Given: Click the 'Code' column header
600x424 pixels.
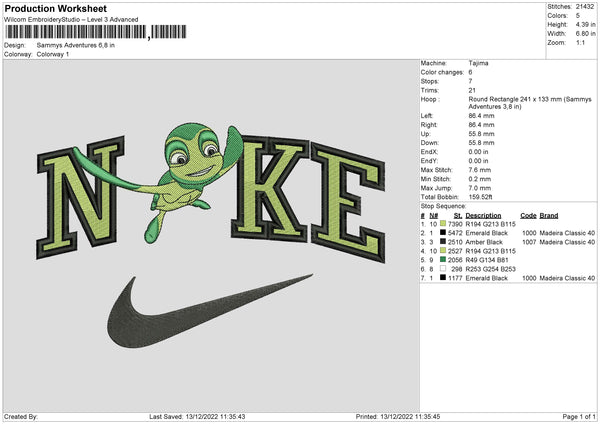Looking at the screenshot, I should [x=528, y=215].
